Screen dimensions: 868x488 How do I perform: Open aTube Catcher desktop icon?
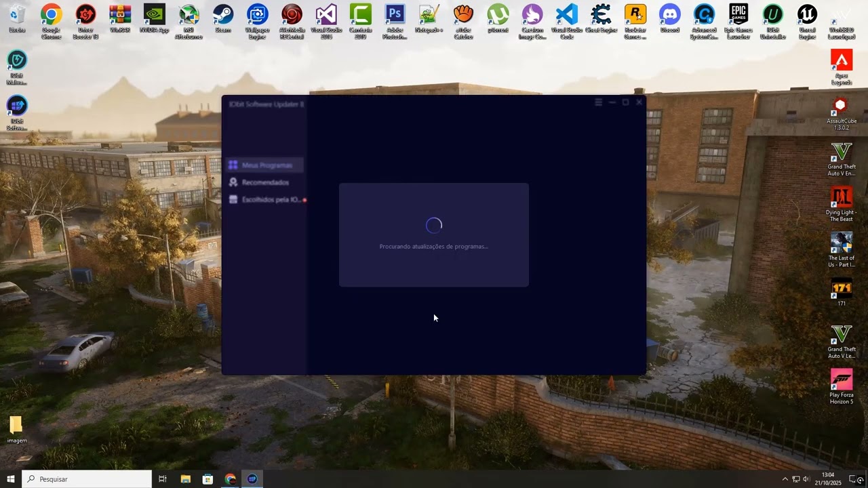tap(463, 22)
